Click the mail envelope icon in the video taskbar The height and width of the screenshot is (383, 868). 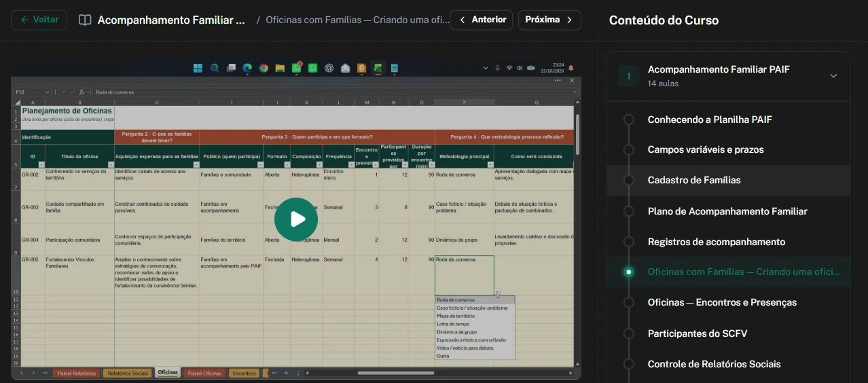[346, 68]
